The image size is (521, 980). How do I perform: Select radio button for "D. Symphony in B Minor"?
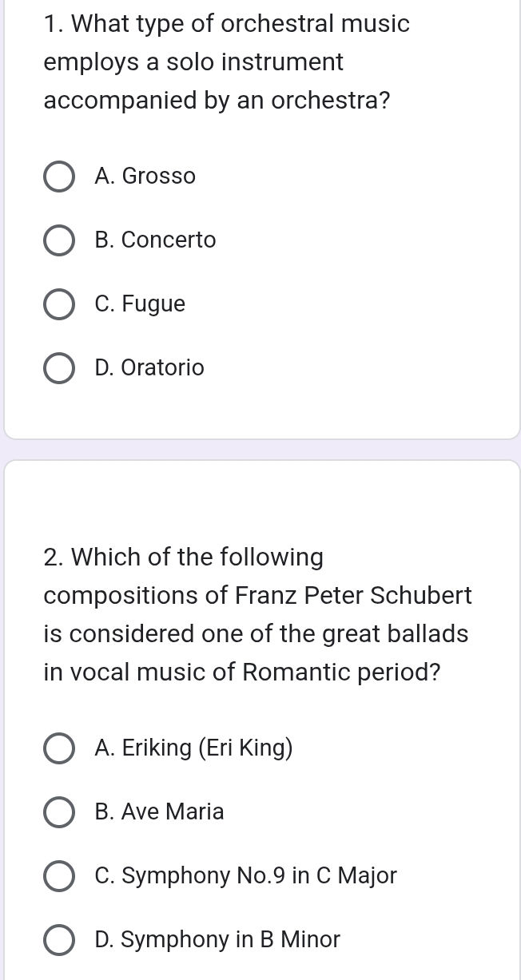click(x=59, y=940)
